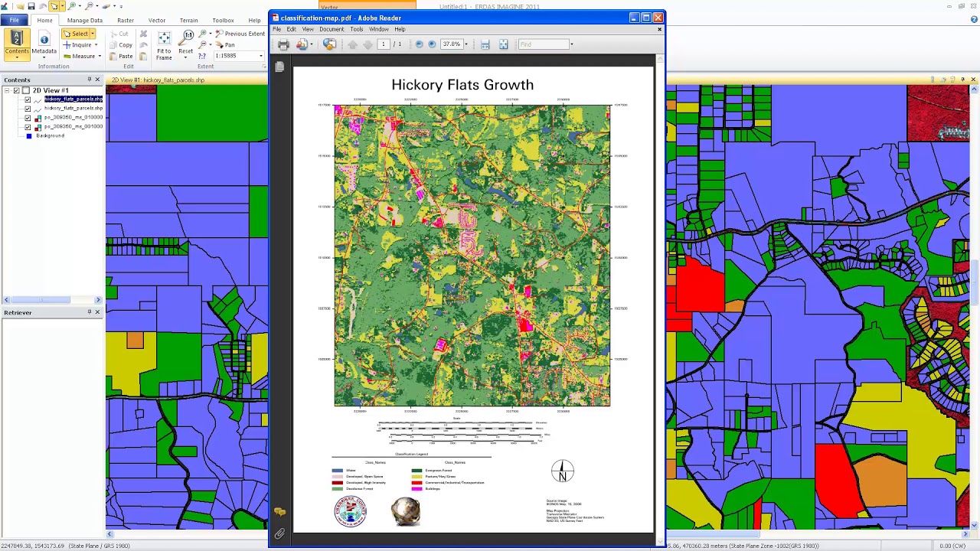Open the Find options dropdown in Adobe Reader

click(x=571, y=44)
